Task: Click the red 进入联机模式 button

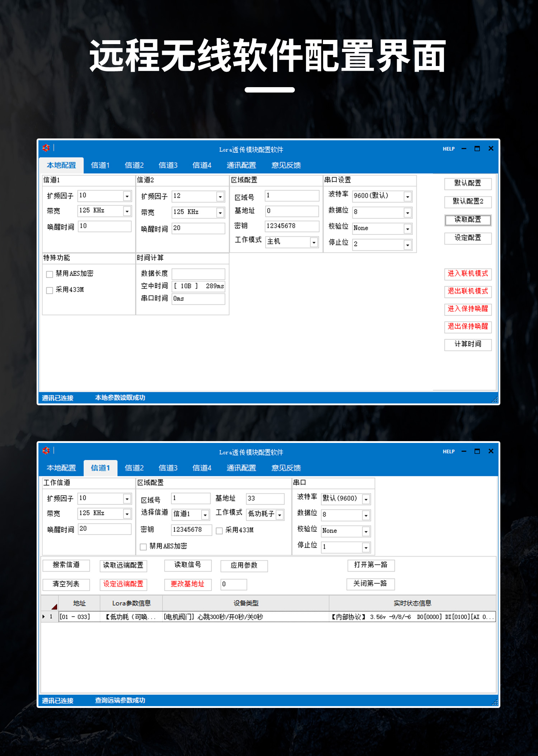Action: point(468,274)
